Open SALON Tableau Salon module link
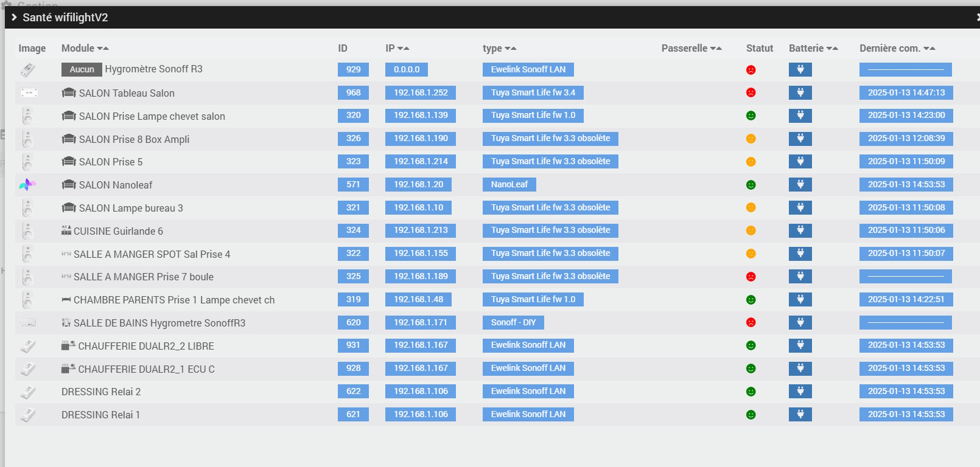This screenshot has width=980, height=467. 126,93
